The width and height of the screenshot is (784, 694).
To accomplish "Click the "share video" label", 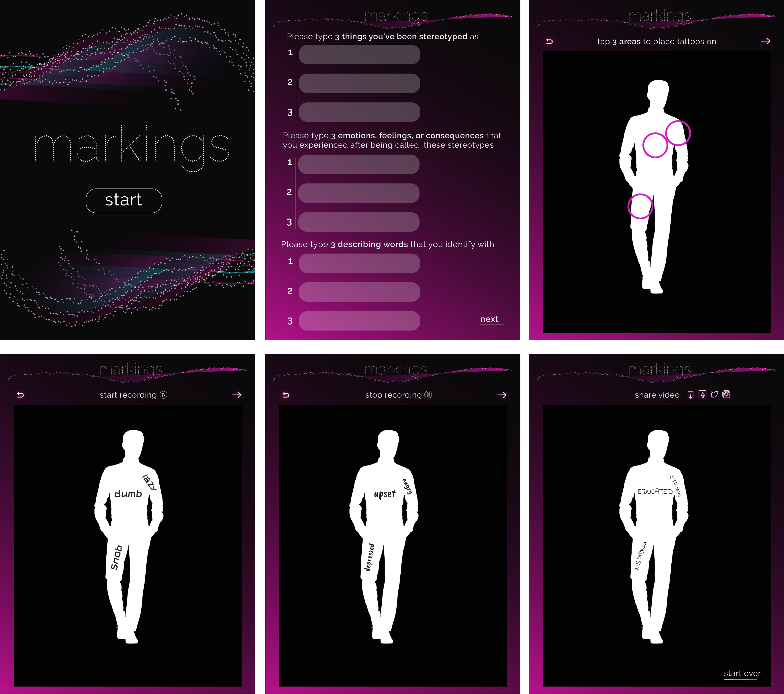I will pos(657,395).
